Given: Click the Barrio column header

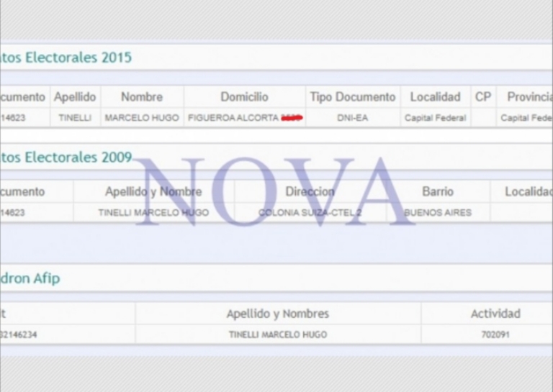Looking at the screenshot, I should (x=438, y=191).
